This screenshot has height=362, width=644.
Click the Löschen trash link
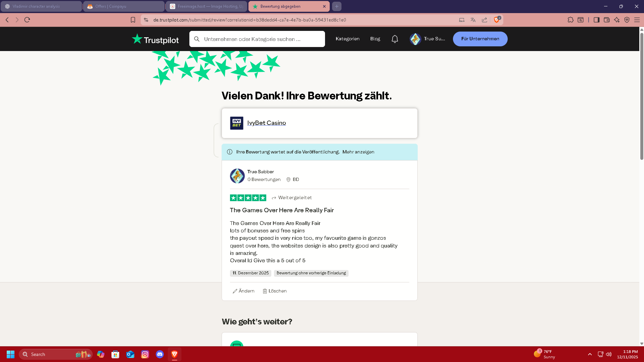click(x=275, y=291)
